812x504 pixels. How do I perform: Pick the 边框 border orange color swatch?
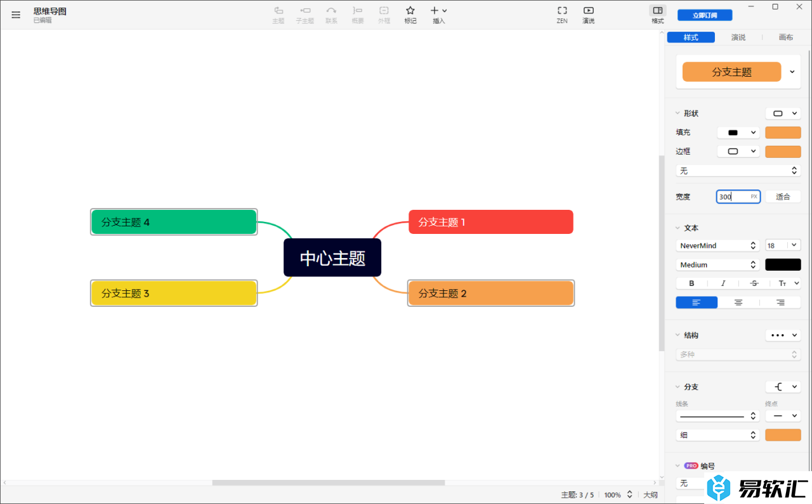[x=783, y=152]
